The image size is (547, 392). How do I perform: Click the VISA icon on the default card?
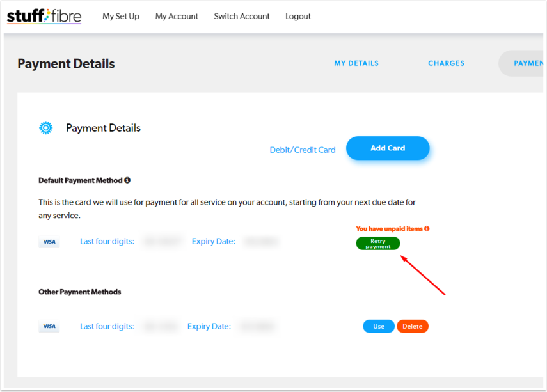point(49,242)
